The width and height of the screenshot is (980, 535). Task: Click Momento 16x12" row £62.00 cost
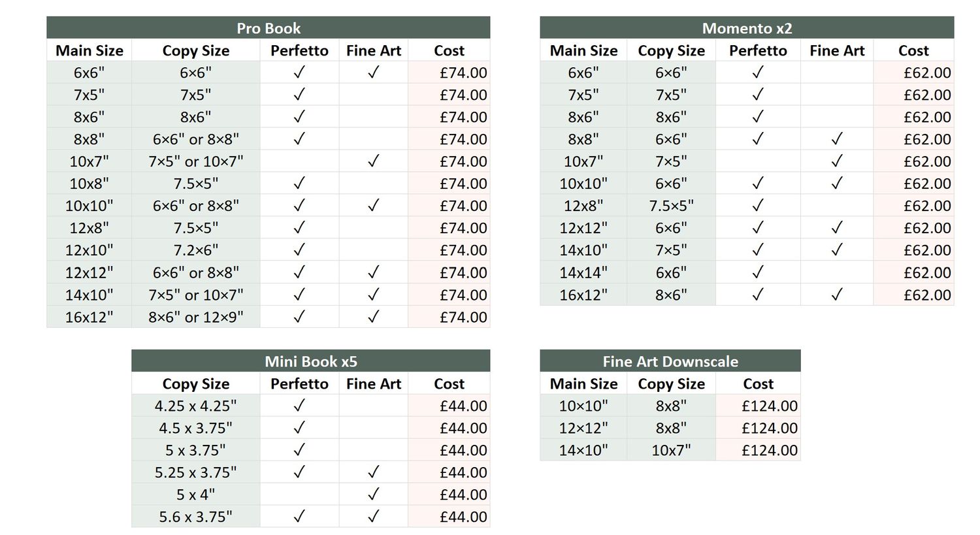(913, 295)
